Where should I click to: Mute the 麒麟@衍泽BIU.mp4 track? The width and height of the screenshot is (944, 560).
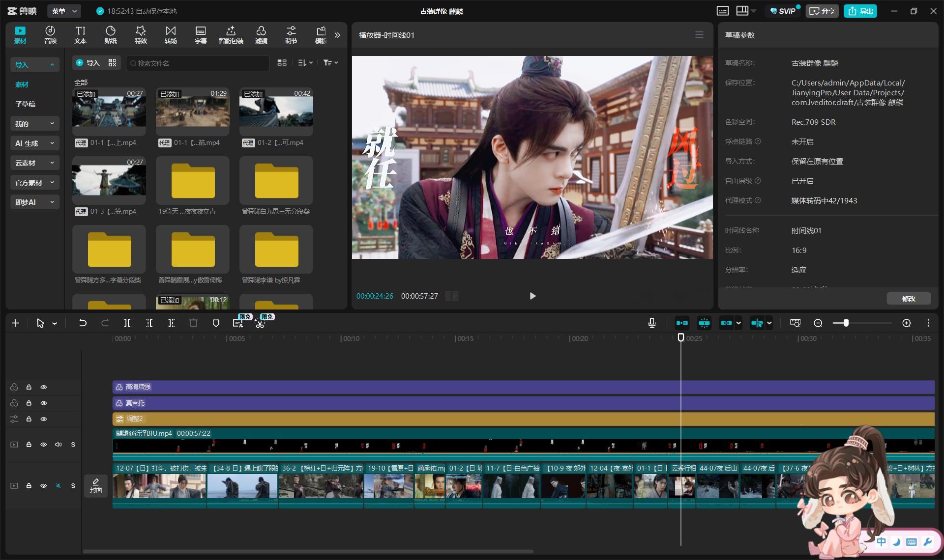(59, 445)
